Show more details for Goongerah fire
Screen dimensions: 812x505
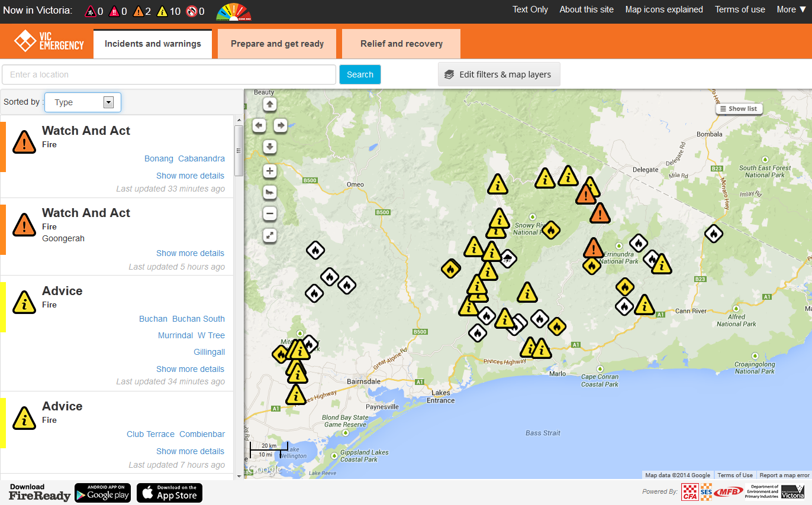(190, 253)
